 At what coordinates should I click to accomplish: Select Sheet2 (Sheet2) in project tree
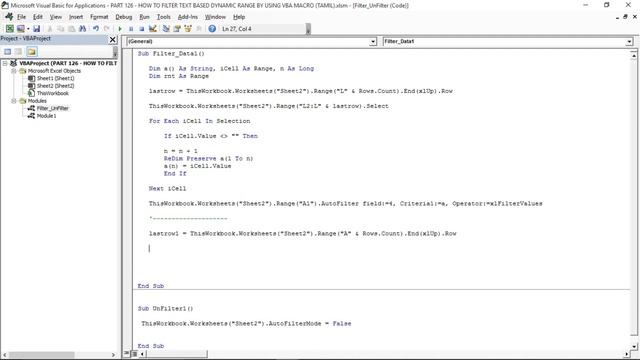coord(56,86)
